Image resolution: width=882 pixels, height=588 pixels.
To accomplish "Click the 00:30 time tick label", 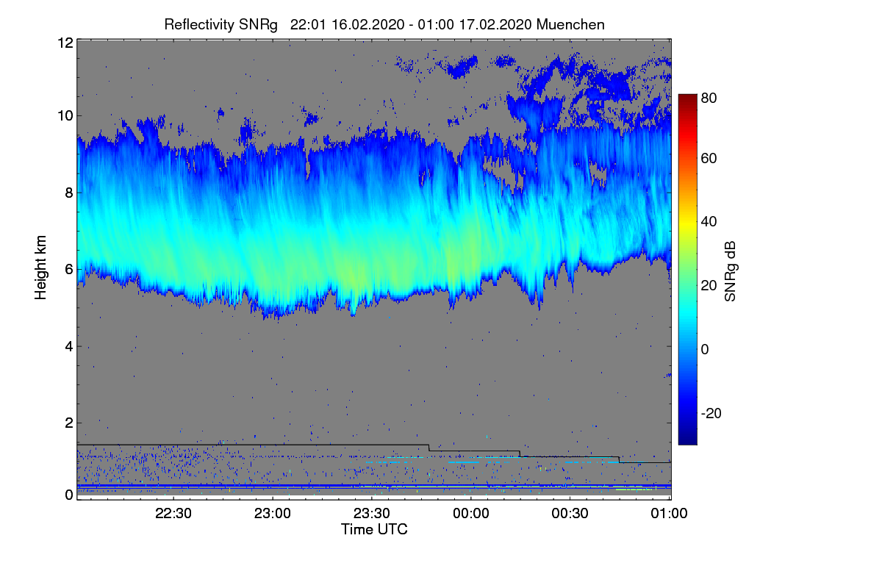I will click(570, 514).
